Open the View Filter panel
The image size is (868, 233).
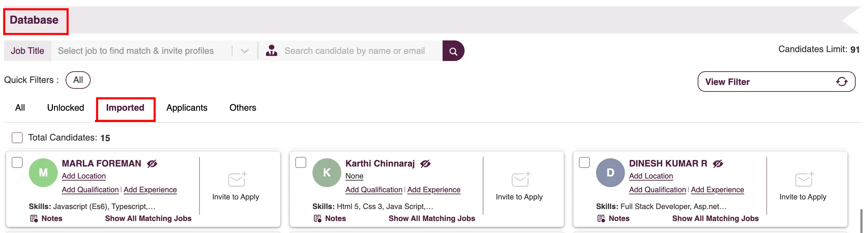click(776, 82)
